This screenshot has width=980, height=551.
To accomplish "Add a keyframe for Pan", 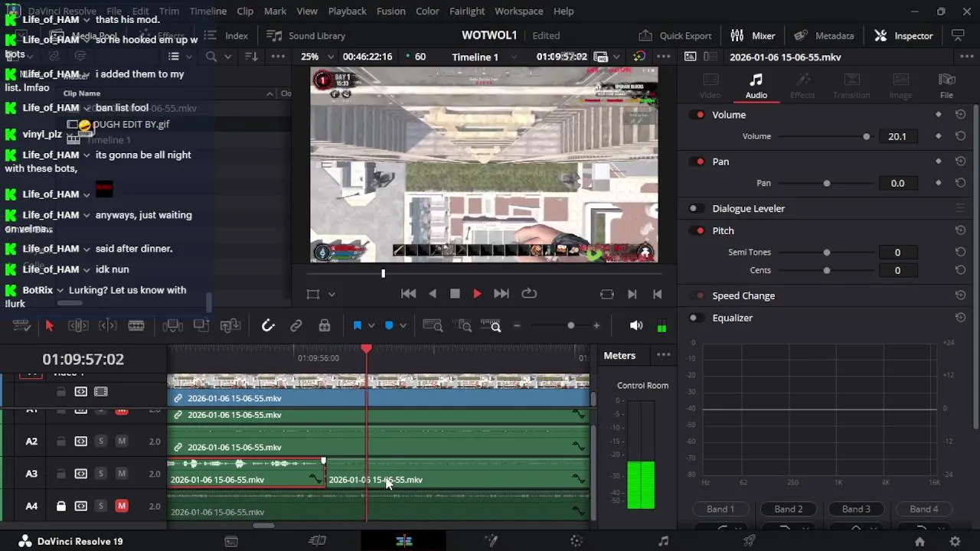I will (x=939, y=183).
